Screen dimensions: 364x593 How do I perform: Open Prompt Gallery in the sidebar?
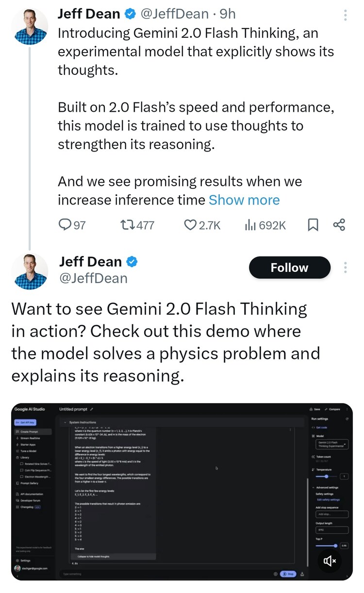point(30,483)
